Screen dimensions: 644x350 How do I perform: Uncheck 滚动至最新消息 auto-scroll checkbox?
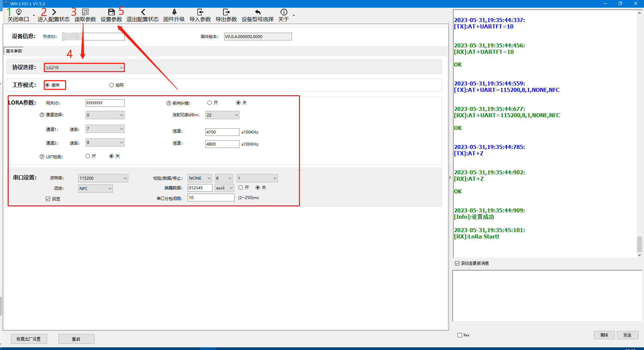pyautogui.click(x=457, y=263)
